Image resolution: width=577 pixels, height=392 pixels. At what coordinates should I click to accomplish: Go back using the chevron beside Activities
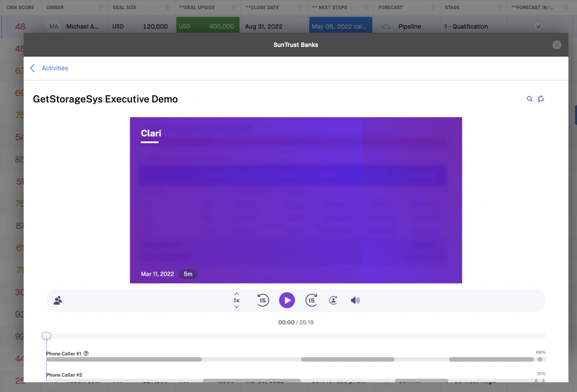[33, 68]
